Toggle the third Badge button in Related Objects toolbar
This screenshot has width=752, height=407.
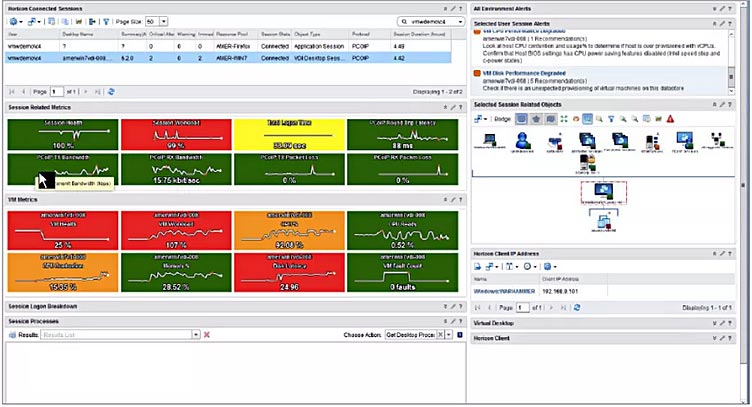point(550,119)
